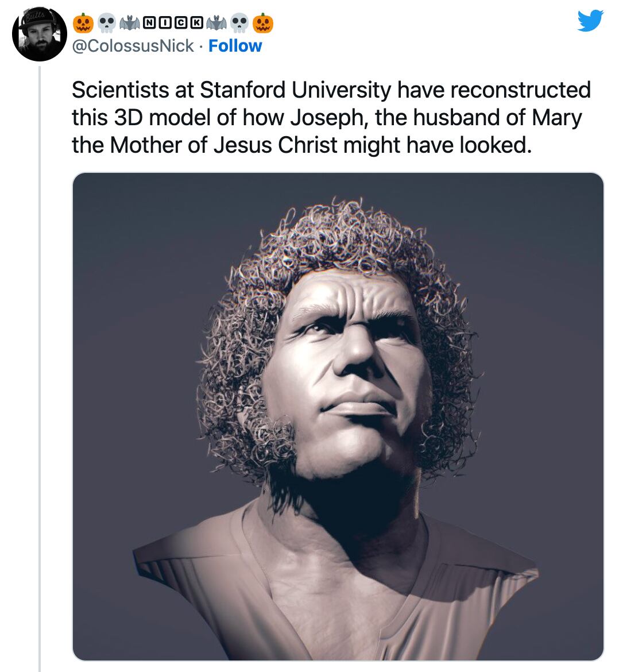This screenshot has height=672, width=619.
Task: Click the first skull emoji in name
Action: coord(106,24)
